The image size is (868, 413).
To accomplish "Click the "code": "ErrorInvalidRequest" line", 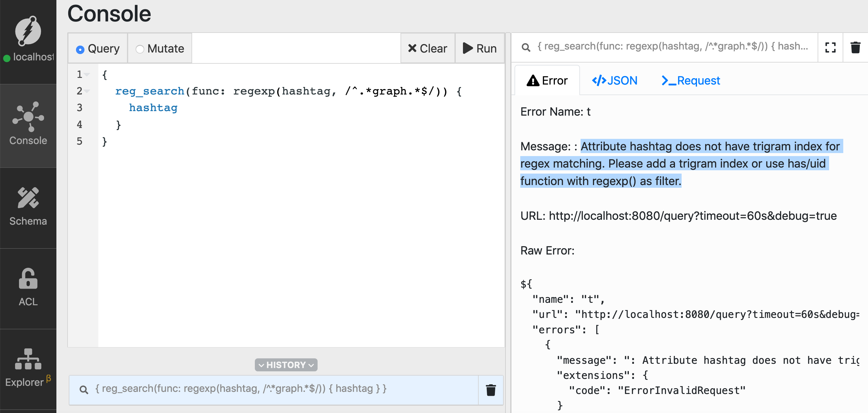I will (x=657, y=390).
